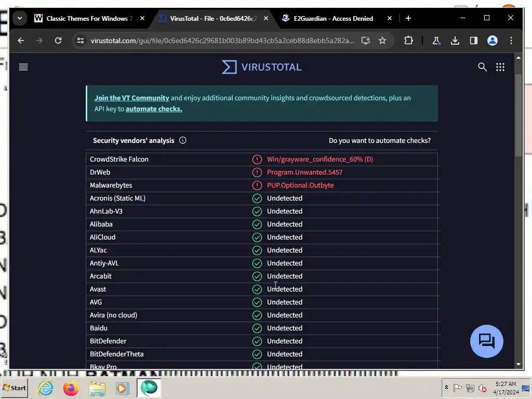Viewport: 532px width, 399px height.
Task: Open a new browser tab
Action: (x=408, y=18)
